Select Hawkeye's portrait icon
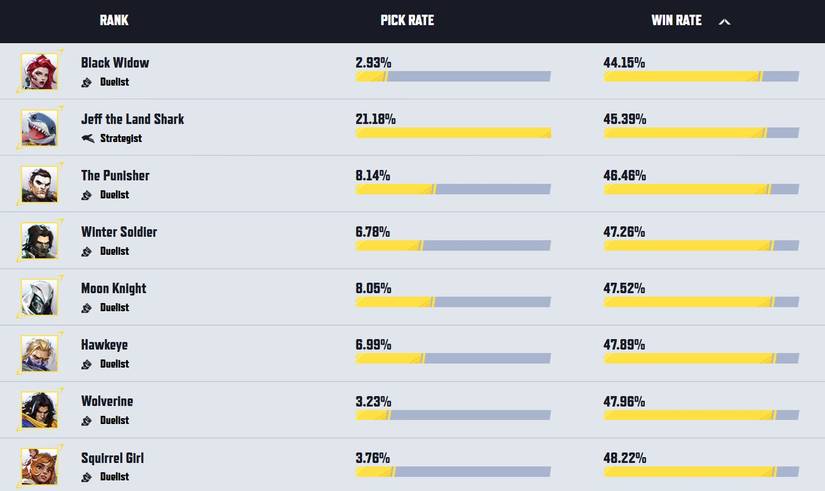The height and width of the screenshot is (491, 825). pyautogui.click(x=40, y=354)
